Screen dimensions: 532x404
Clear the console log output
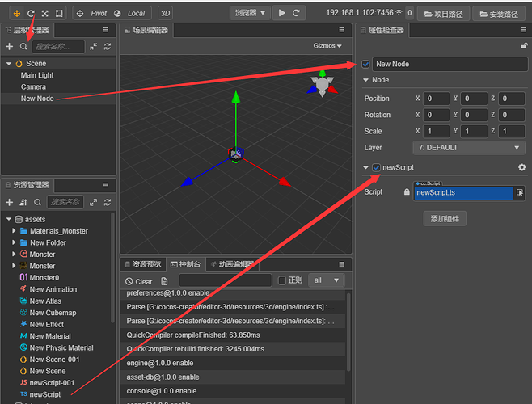[x=139, y=281]
